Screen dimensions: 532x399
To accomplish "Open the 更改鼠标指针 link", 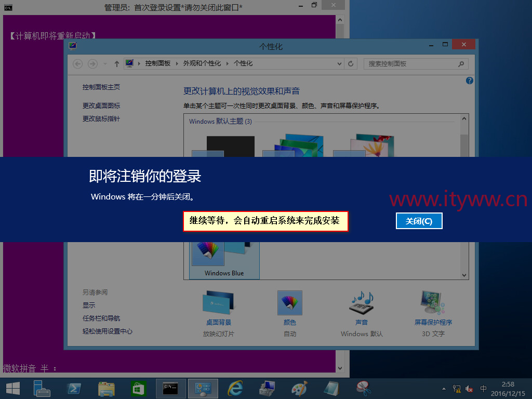I will click(101, 119).
